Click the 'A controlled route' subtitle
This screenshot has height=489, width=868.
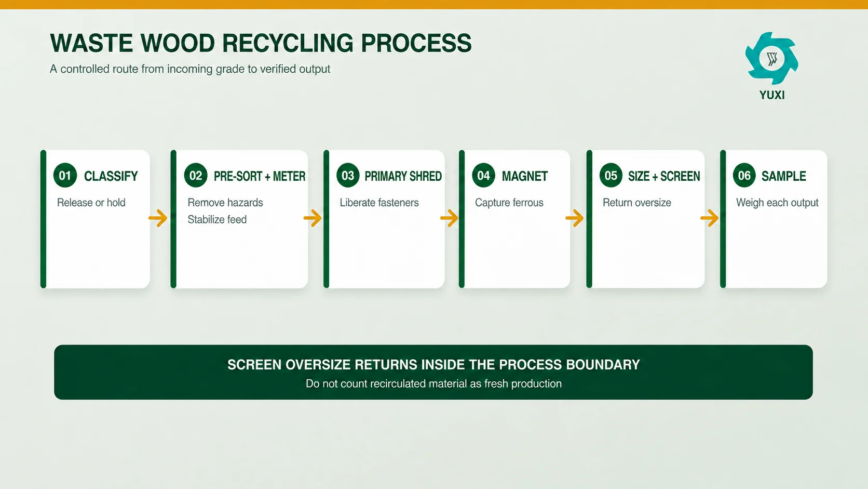click(190, 69)
